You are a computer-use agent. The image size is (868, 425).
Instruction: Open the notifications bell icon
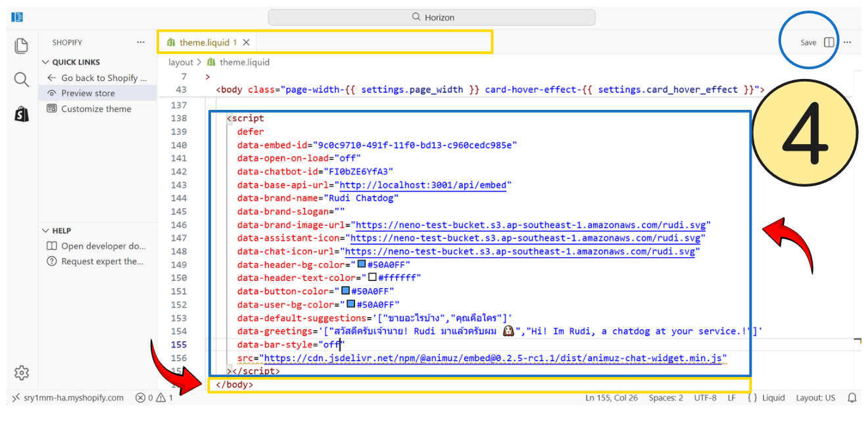pos(852,397)
